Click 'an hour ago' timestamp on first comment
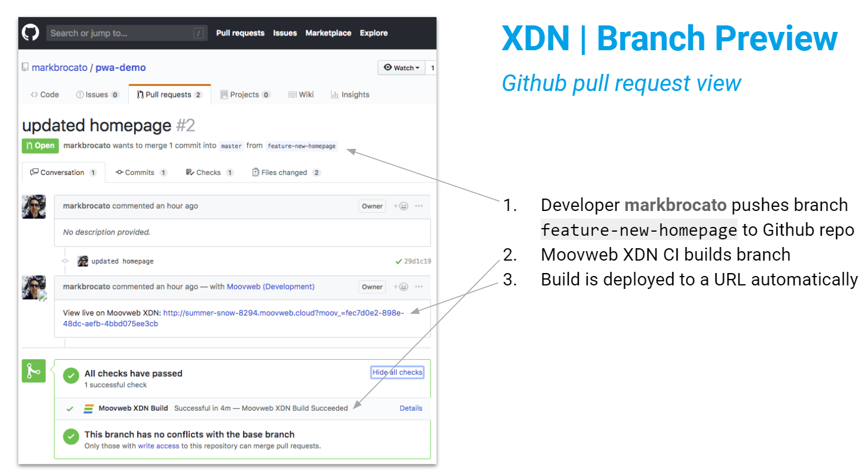868x471 pixels. (x=176, y=206)
